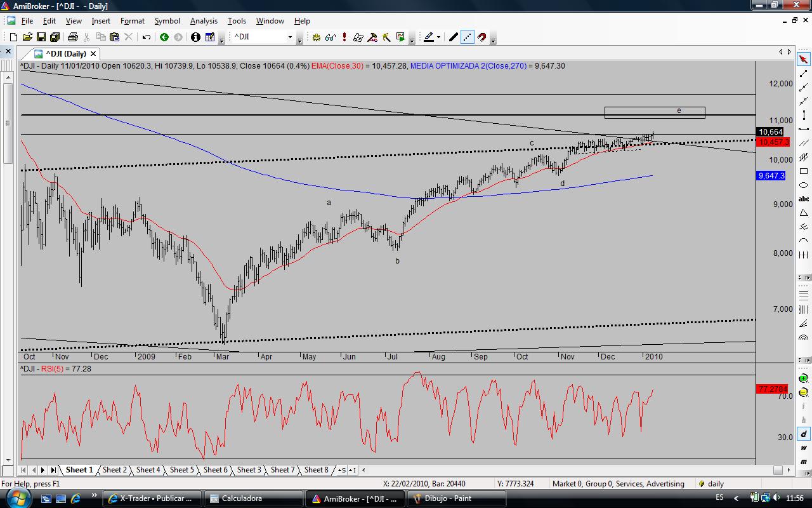Screen dimensions: 812x508
Task: Toggle the dotted line style button
Action: point(468,37)
